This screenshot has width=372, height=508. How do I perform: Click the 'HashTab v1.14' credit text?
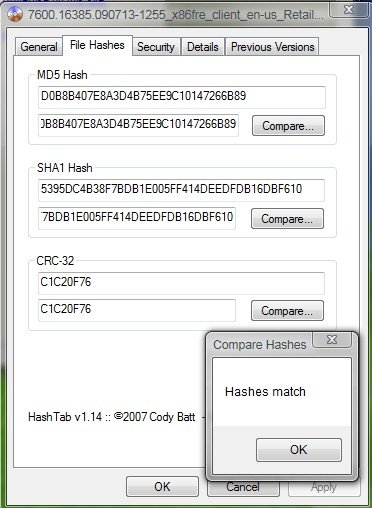tap(112, 417)
